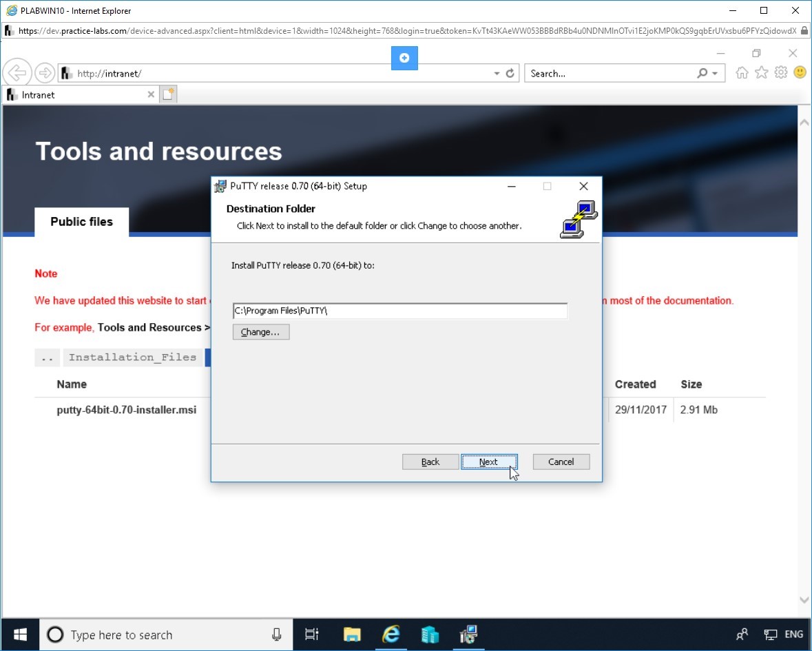Viewport: 812px width, 651px height.
Task: Click Next in the PuTTY Setup dialog
Action: 489,462
